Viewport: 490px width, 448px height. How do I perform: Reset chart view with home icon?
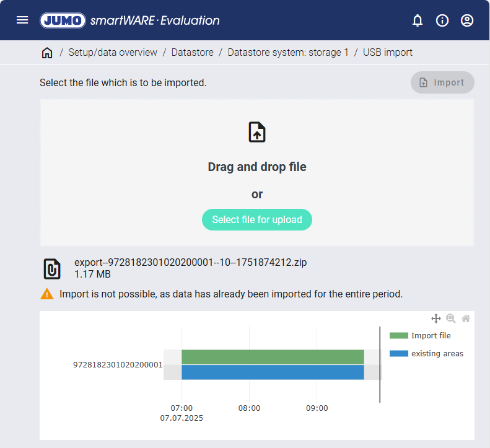tap(466, 318)
